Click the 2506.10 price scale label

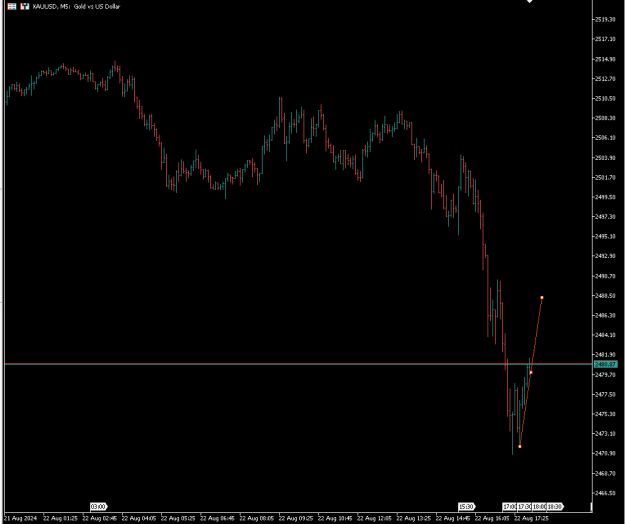(x=605, y=137)
